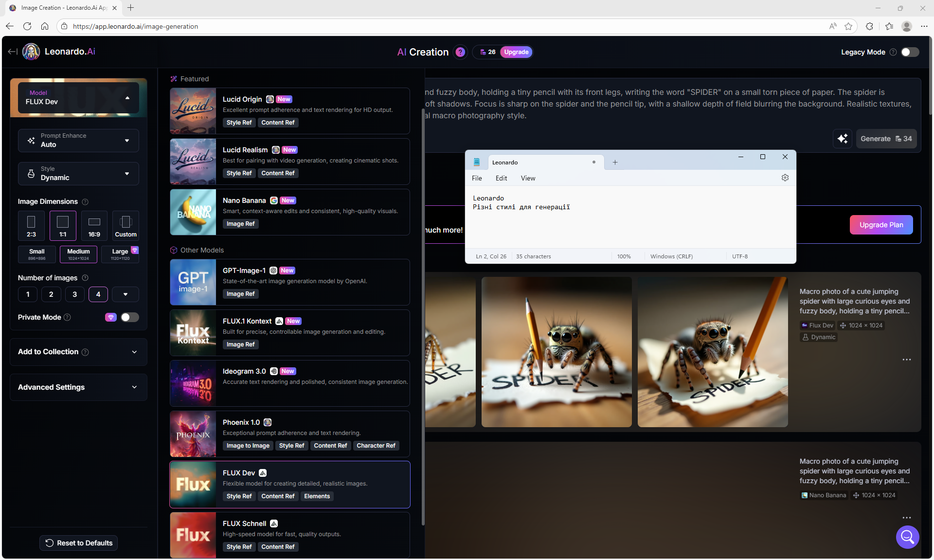Select 2 as number of images
The height and width of the screenshot is (560, 934).
pos(51,294)
